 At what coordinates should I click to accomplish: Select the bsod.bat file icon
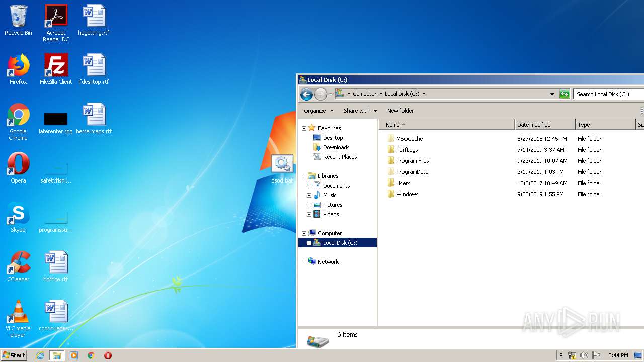(282, 169)
